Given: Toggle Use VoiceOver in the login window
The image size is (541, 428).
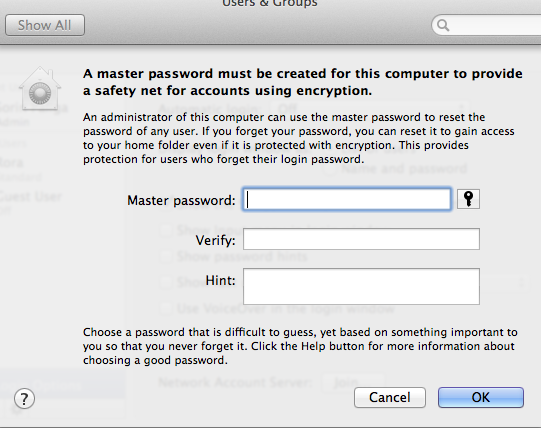Looking at the screenshot, I should point(166,308).
